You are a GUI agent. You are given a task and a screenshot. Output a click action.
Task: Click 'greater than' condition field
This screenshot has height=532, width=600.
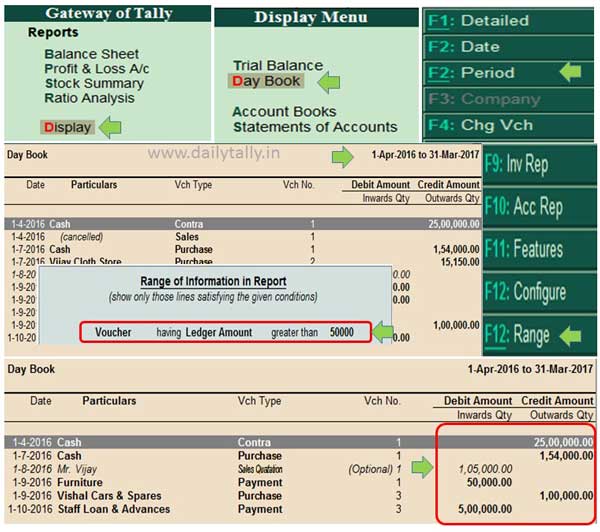295,333
